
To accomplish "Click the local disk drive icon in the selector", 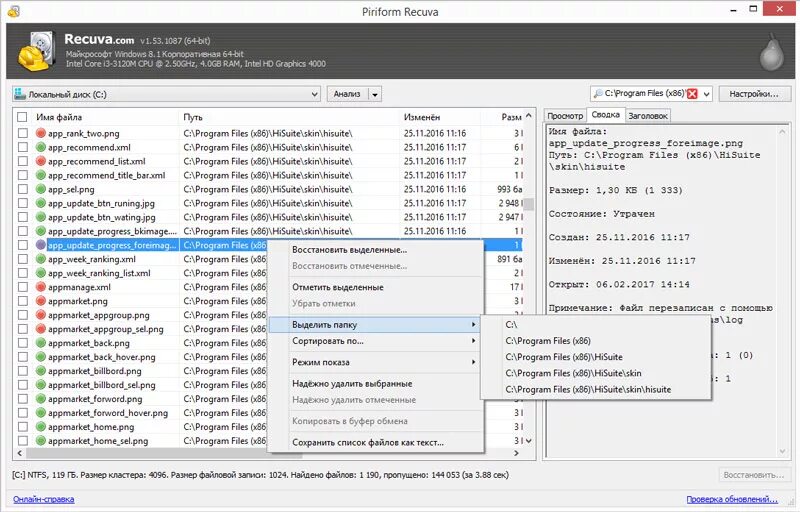I will [20, 94].
